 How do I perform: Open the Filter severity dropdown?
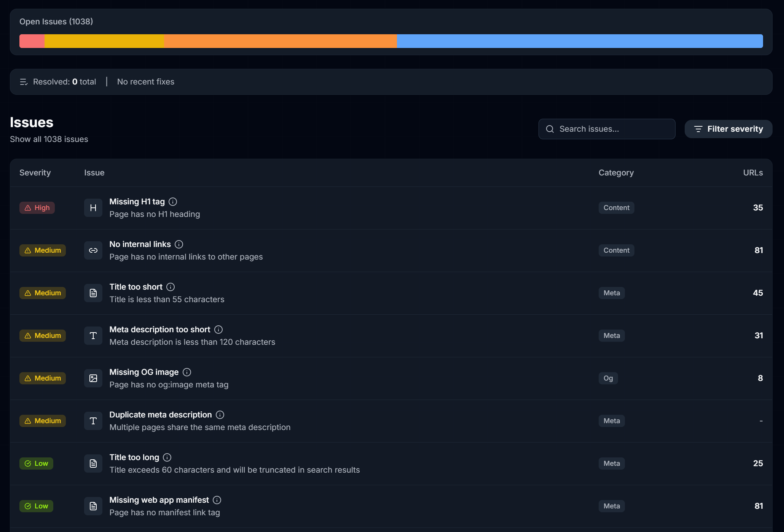click(728, 129)
